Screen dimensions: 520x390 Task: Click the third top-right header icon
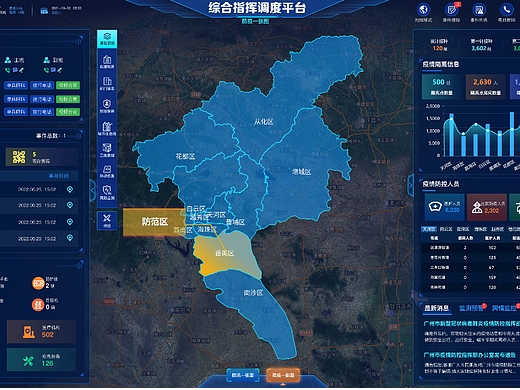479,10
